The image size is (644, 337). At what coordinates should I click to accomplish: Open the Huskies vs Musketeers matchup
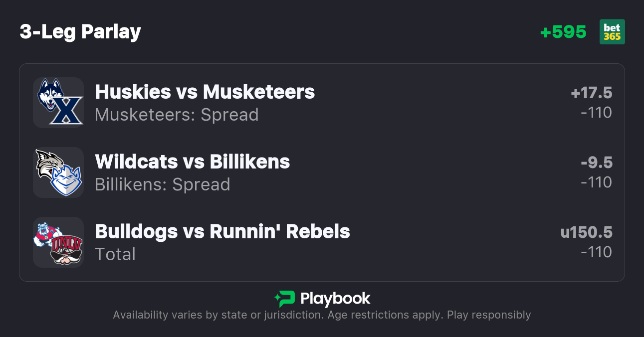205,92
